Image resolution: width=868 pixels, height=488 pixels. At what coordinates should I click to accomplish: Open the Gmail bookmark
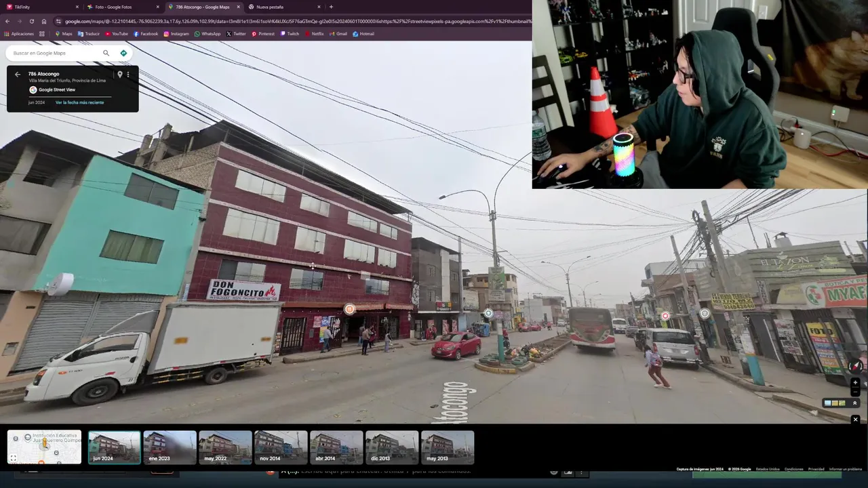click(338, 34)
